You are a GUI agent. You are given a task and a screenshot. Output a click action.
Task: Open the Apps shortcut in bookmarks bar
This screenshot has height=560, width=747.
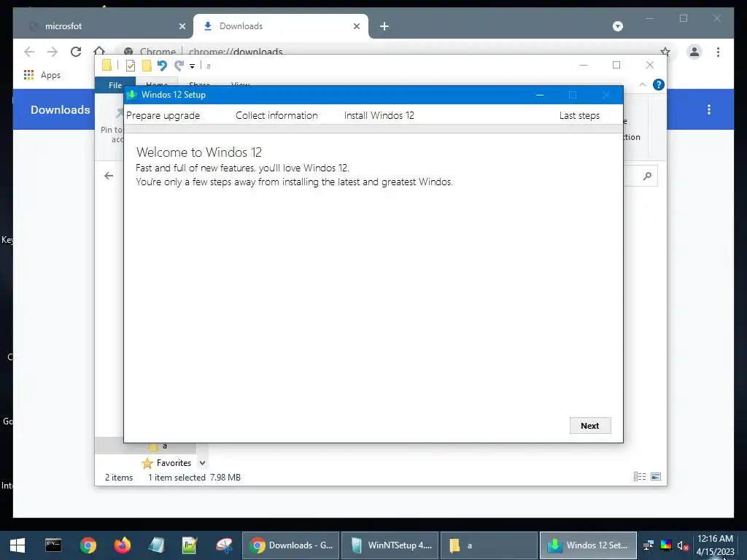click(42, 75)
